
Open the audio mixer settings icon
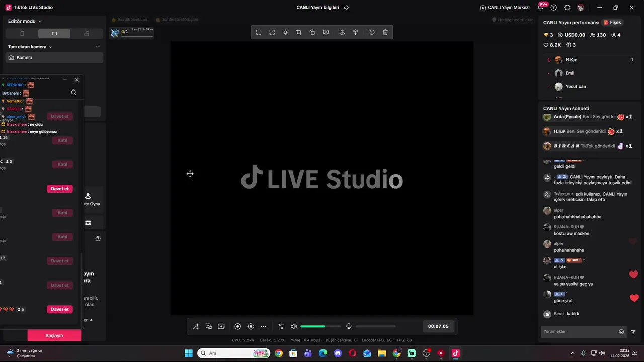(281, 326)
